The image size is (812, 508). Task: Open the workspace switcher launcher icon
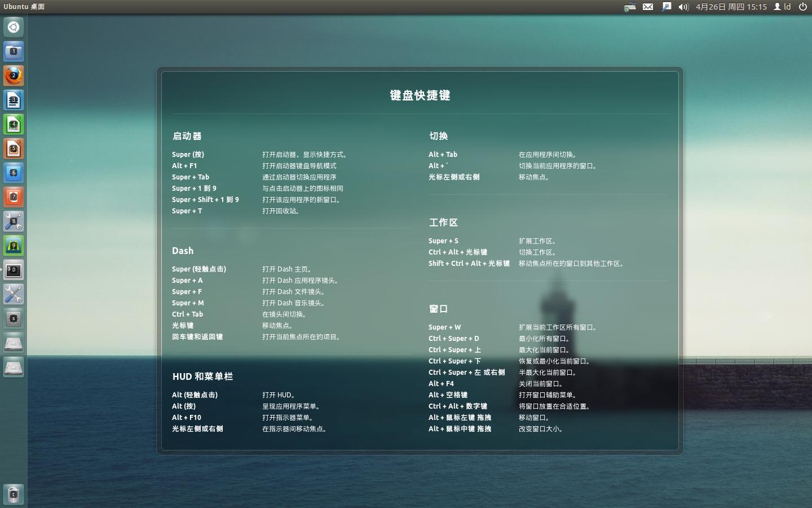[x=14, y=318]
